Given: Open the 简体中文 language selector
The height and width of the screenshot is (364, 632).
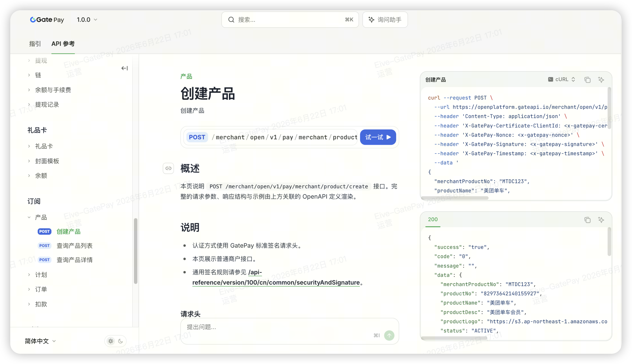Looking at the screenshot, I should click(40, 341).
